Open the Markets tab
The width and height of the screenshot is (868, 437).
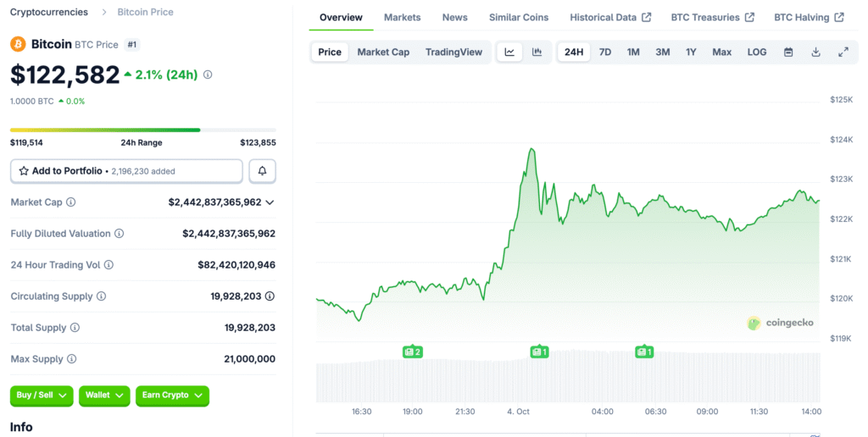[402, 17]
